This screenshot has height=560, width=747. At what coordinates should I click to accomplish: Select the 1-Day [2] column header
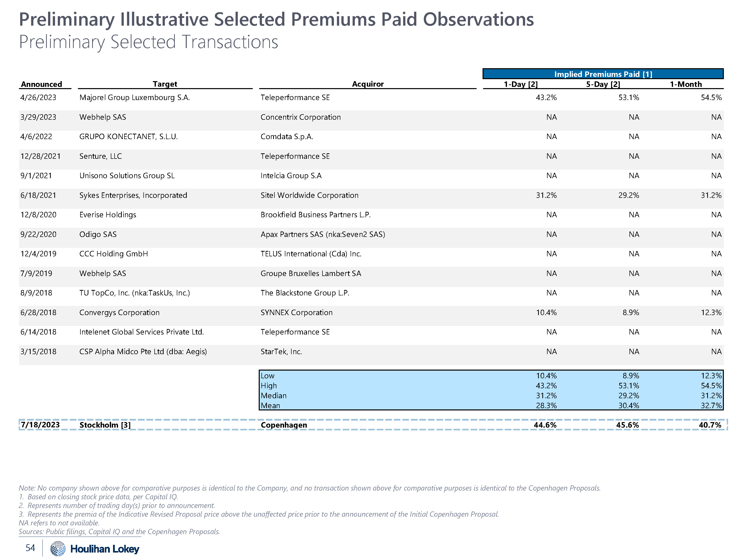coord(520,84)
